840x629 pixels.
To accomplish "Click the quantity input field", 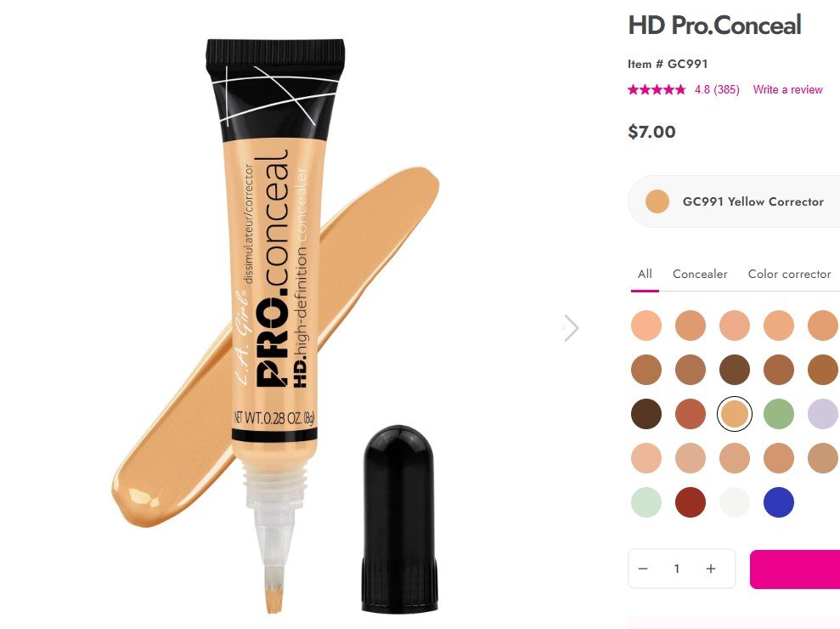I will [x=677, y=569].
